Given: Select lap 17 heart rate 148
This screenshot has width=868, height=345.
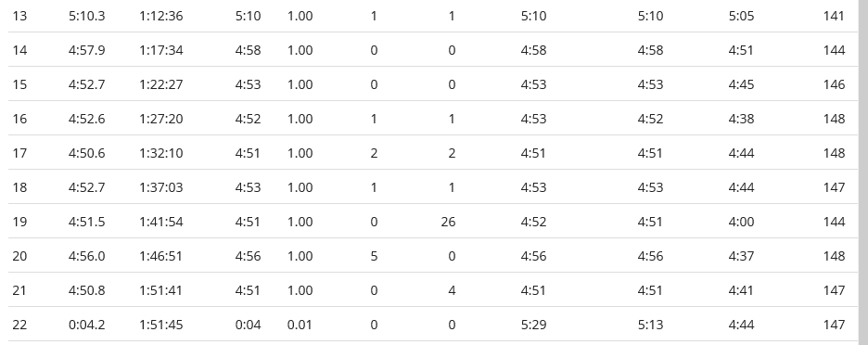Looking at the screenshot, I should click(x=835, y=153).
